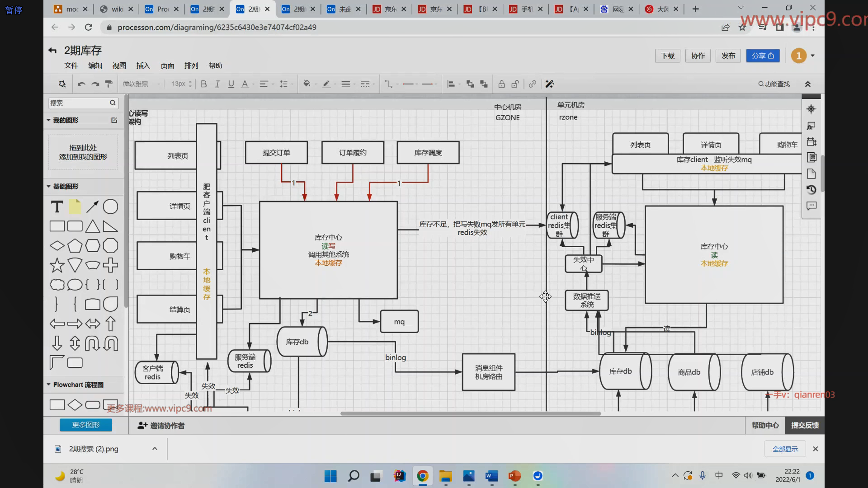
Task: Click the magic wand beautify icon
Action: tap(549, 84)
